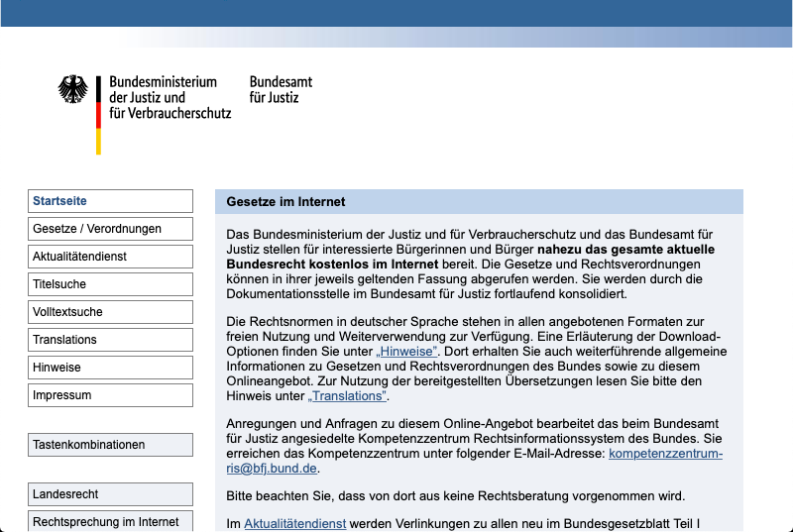Select Aktualitätendienst in the sidebar menu
The width and height of the screenshot is (793, 532).
(x=110, y=257)
